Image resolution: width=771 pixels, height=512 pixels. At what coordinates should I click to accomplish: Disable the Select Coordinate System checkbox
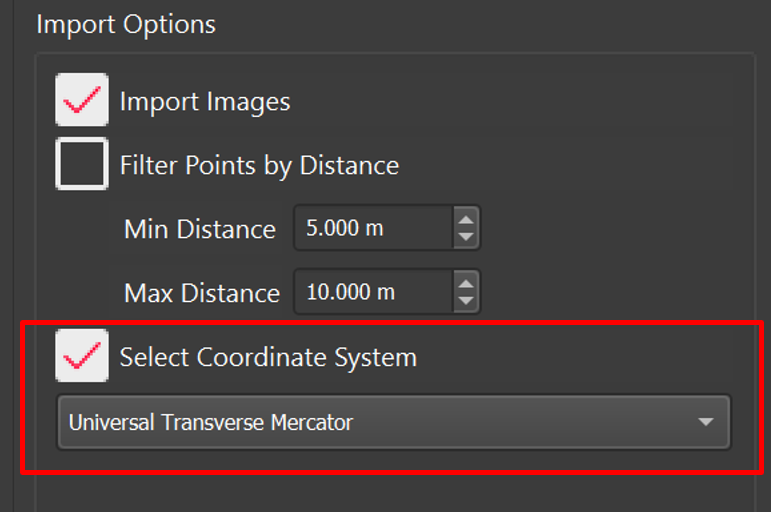(x=82, y=357)
